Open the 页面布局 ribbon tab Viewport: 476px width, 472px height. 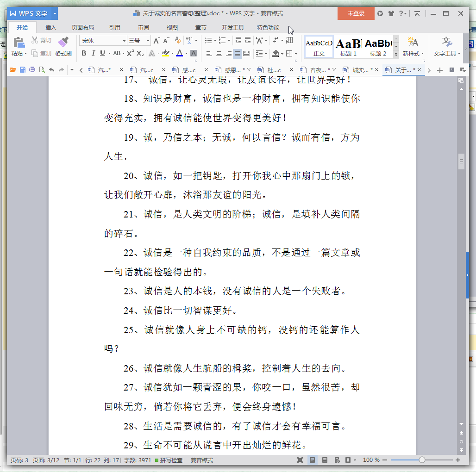[x=82, y=28]
